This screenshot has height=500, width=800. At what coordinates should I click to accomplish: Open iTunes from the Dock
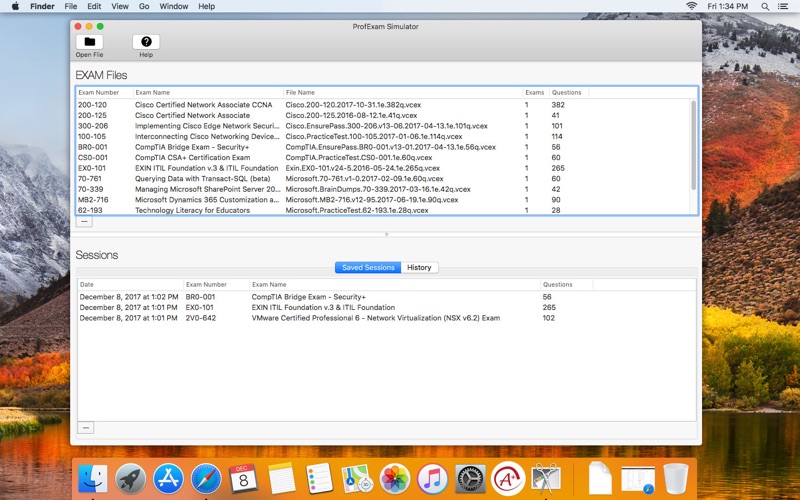point(432,479)
